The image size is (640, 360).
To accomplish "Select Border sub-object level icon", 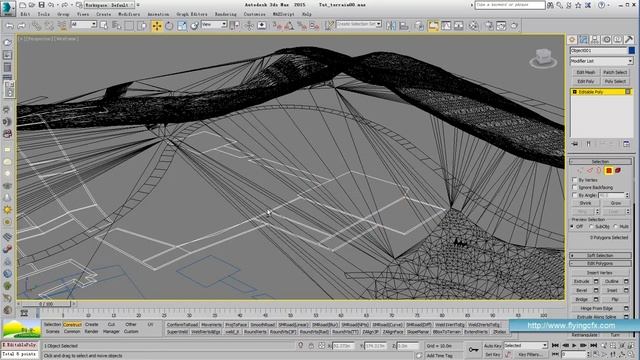I will (x=599, y=171).
